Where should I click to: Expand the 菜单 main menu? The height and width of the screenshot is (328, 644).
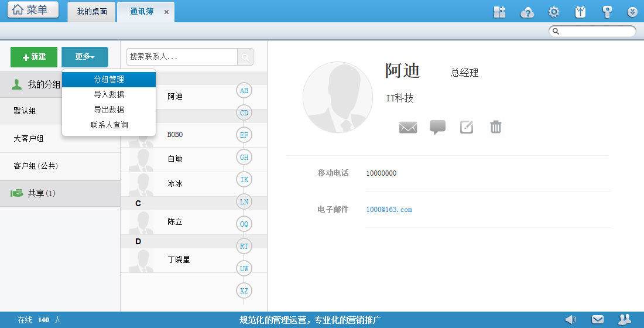tap(33, 10)
